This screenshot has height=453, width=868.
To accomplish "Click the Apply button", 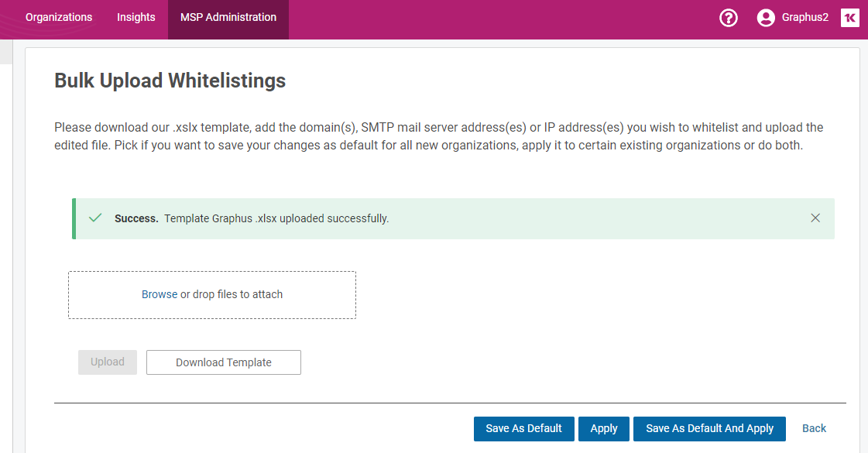I will coord(603,429).
